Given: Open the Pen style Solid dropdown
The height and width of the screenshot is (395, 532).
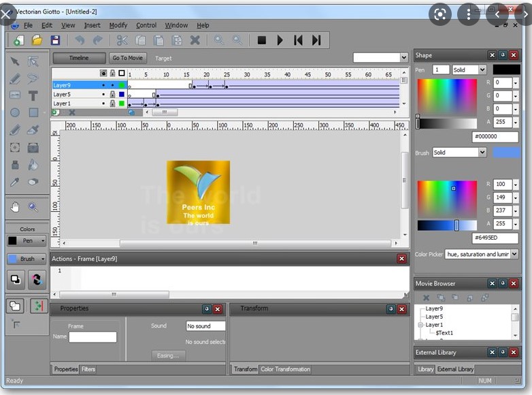Looking at the screenshot, I should coord(482,69).
